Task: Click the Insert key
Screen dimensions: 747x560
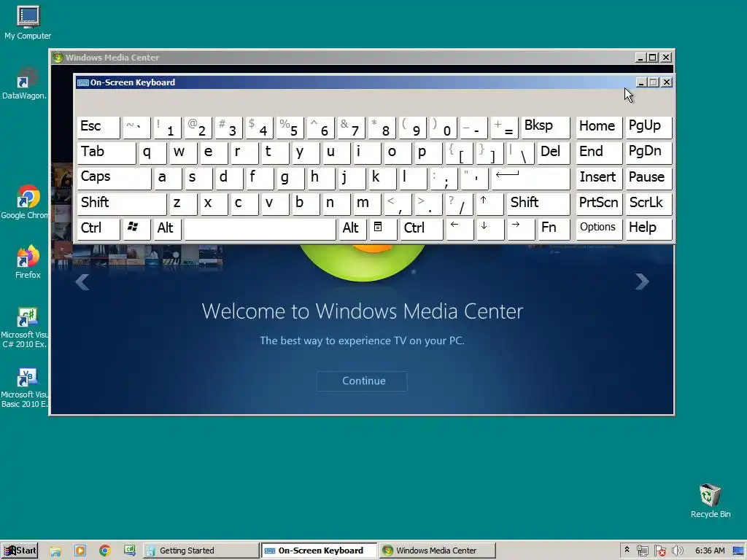Action: 600,178
